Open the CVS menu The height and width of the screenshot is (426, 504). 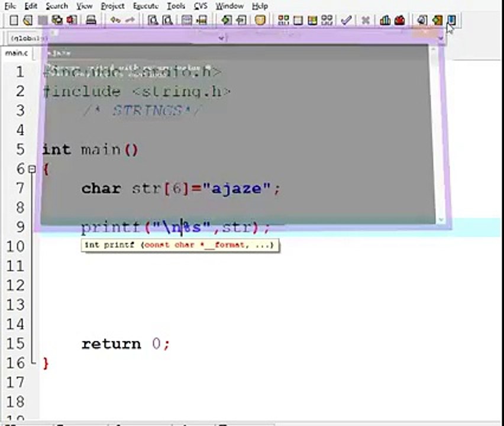[x=201, y=6]
